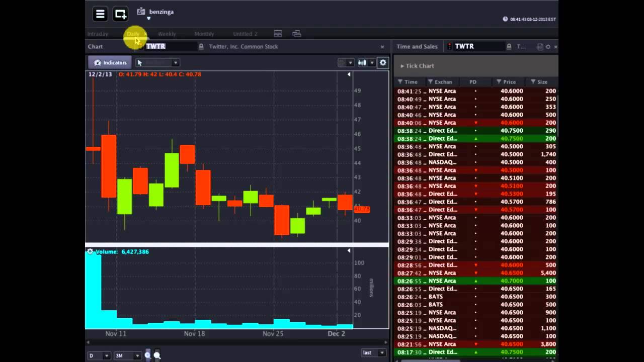Click the Dec 2 date axis label
The height and width of the screenshot is (362, 644).
[336, 333]
